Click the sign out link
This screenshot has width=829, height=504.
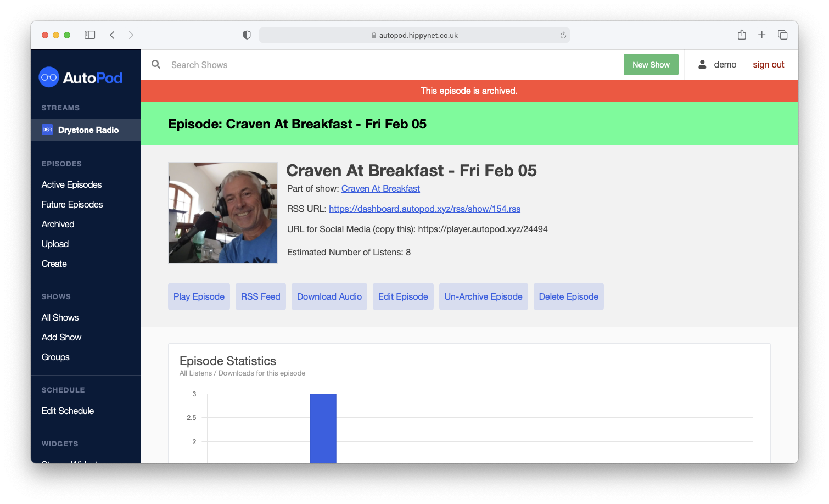pyautogui.click(x=769, y=64)
